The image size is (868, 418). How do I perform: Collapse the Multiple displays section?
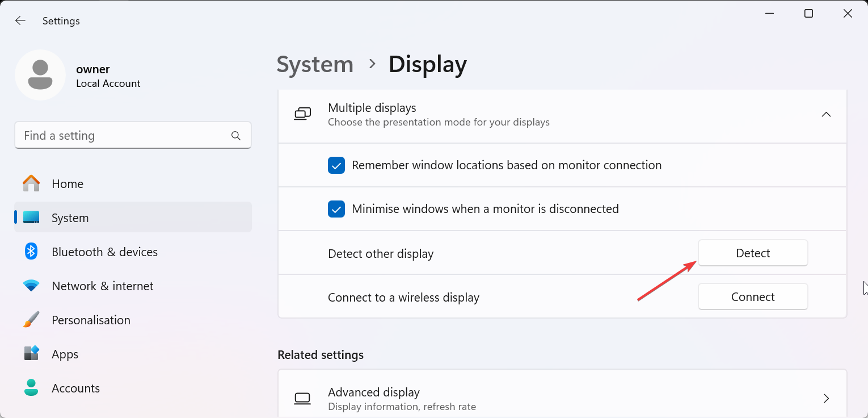pos(826,114)
